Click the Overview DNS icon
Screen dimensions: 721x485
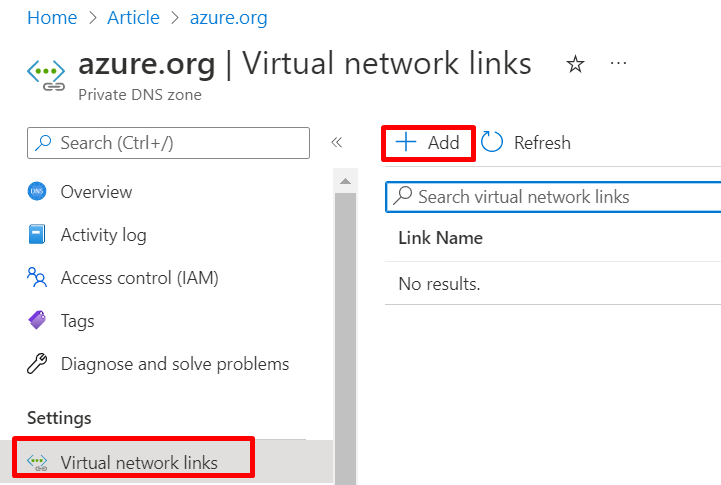point(37,192)
